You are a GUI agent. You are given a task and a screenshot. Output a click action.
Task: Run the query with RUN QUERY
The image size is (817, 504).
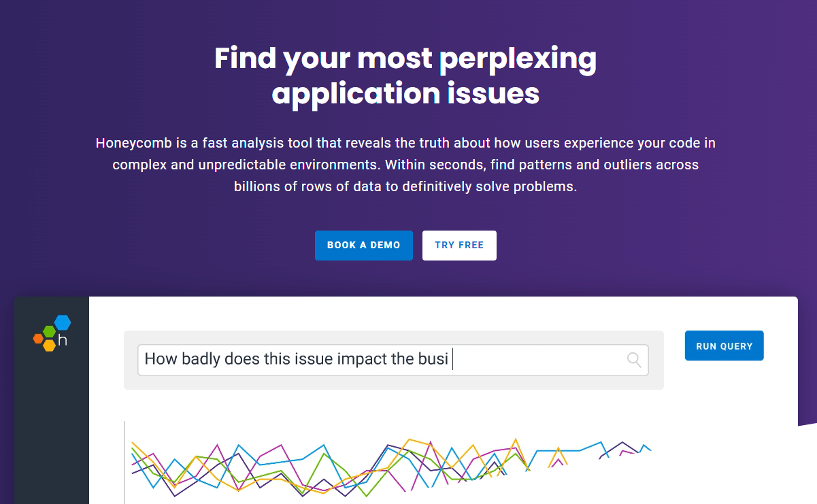tap(724, 346)
